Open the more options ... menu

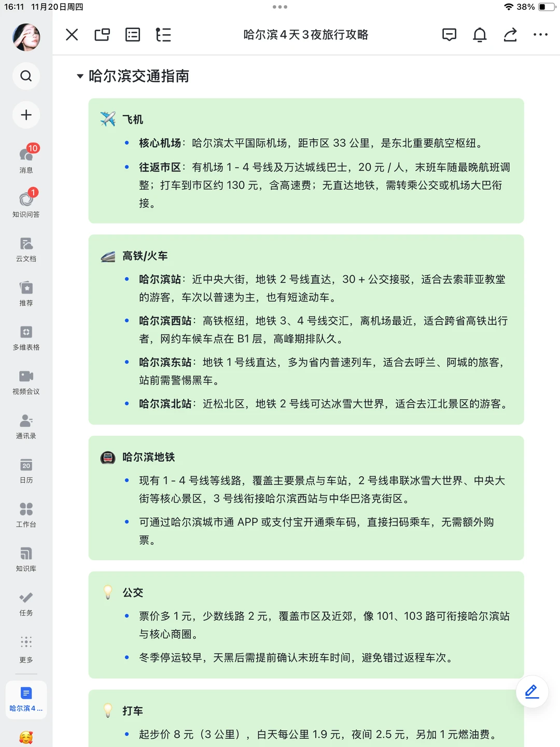click(x=541, y=35)
